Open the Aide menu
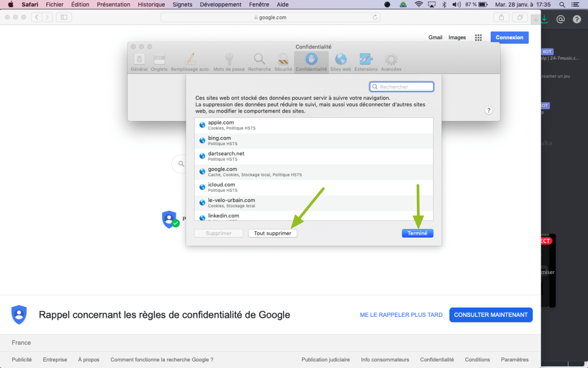588x368 pixels. coord(283,4)
